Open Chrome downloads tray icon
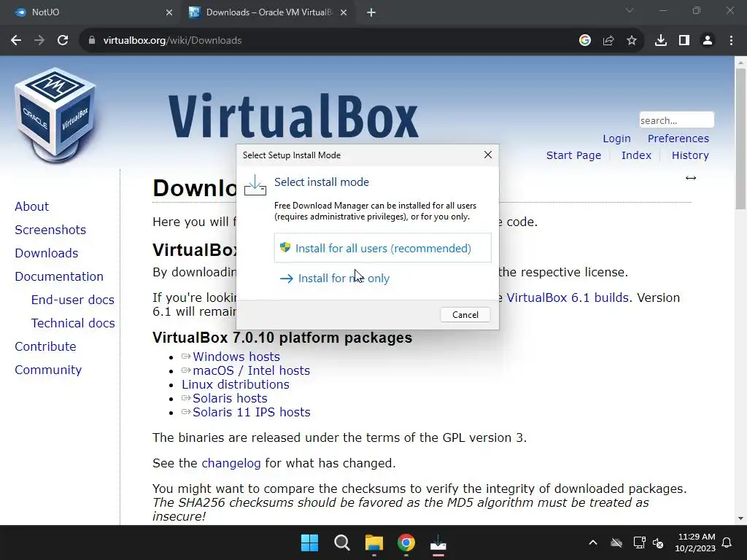The width and height of the screenshot is (747, 560). click(x=661, y=41)
